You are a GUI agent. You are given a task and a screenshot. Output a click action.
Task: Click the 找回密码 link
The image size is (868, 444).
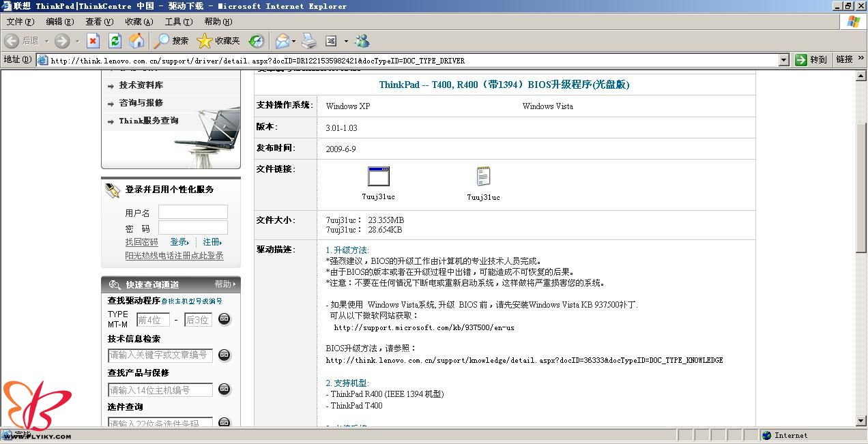141,242
